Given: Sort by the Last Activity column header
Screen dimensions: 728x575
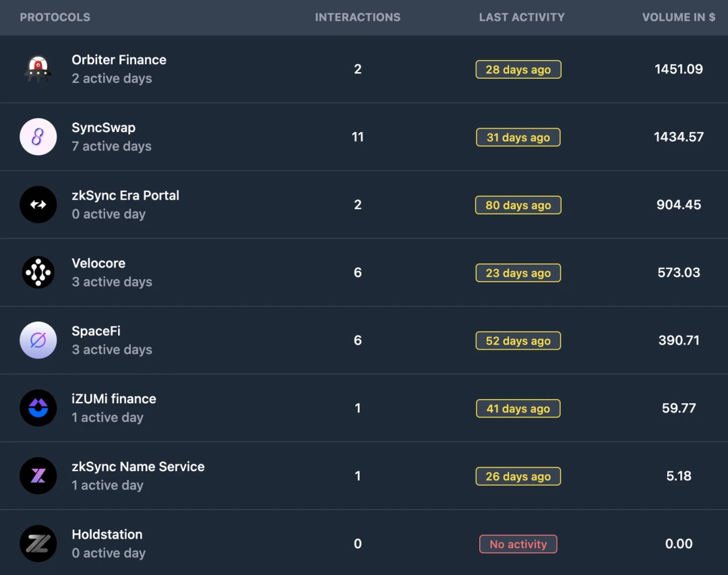Looking at the screenshot, I should pos(522,18).
